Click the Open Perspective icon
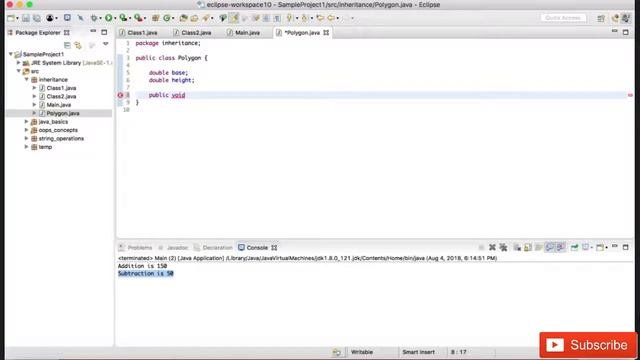640x360 pixels. [x=601, y=18]
